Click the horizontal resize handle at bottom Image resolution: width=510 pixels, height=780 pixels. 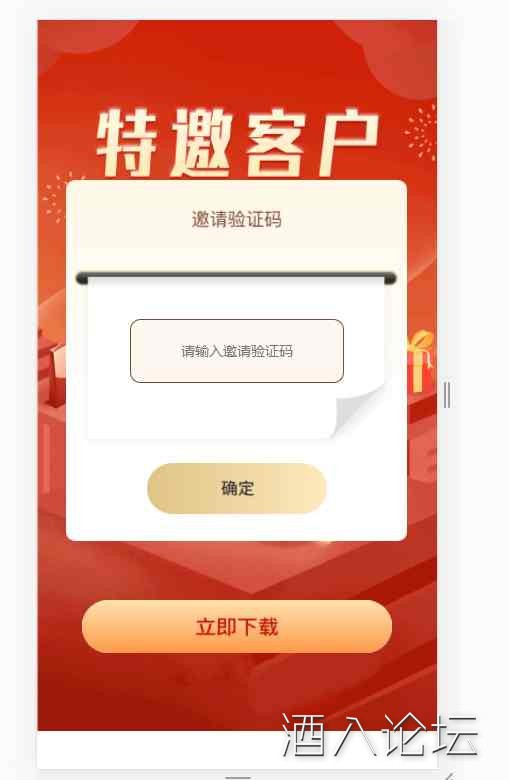[x=238, y=776]
